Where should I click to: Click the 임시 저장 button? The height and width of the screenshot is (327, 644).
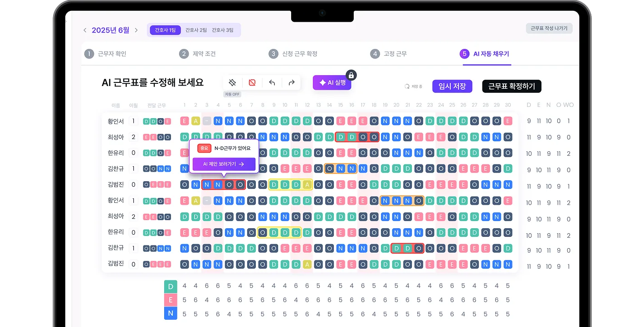pos(452,87)
